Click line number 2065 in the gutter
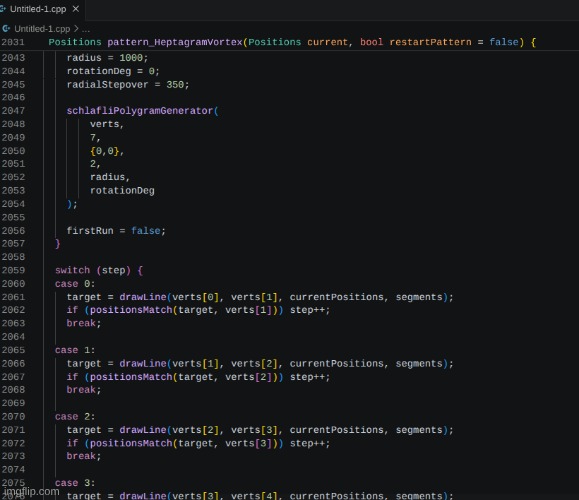 [13, 350]
